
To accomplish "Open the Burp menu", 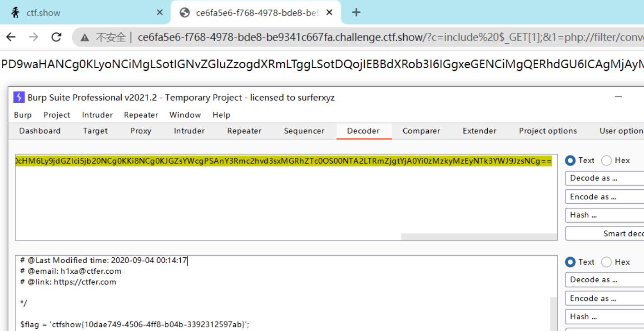I will click(23, 115).
